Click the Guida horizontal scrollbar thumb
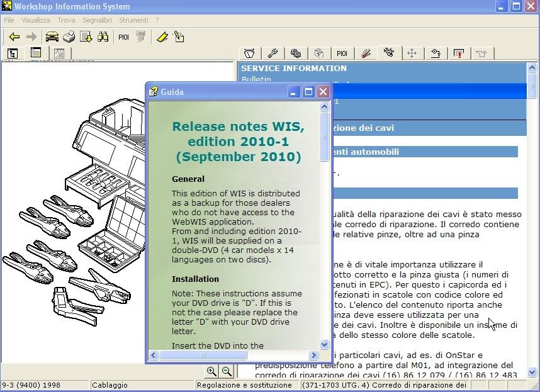 203,355
